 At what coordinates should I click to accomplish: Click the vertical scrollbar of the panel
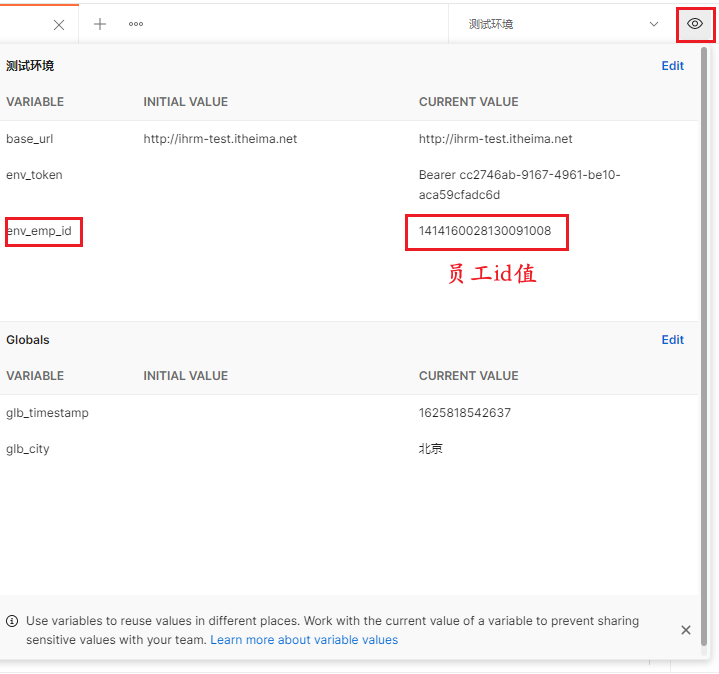pos(704,346)
